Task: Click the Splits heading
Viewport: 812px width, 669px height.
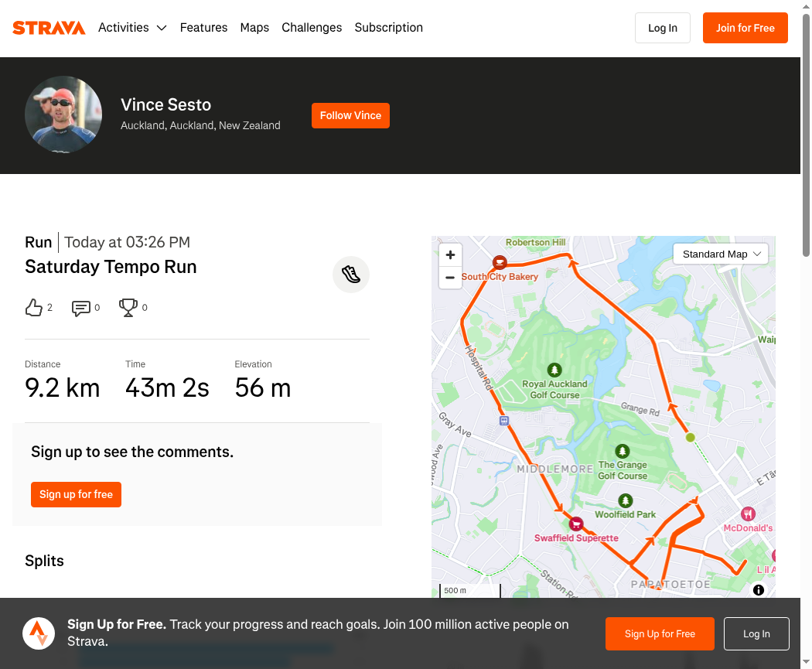Action: point(45,561)
